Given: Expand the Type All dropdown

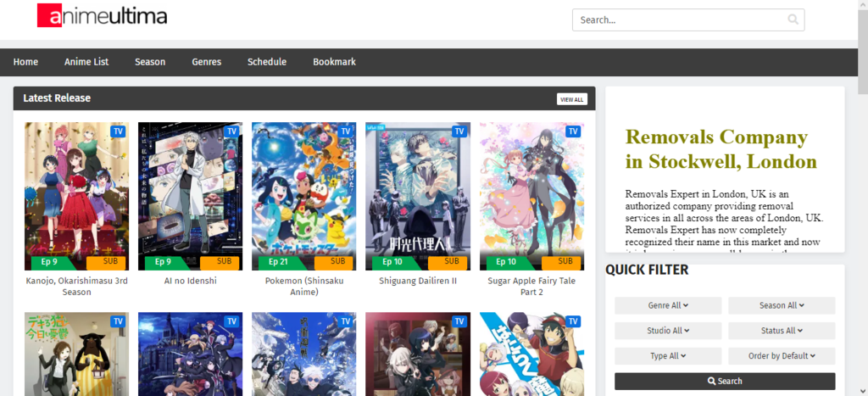Looking at the screenshot, I should click(x=668, y=356).
